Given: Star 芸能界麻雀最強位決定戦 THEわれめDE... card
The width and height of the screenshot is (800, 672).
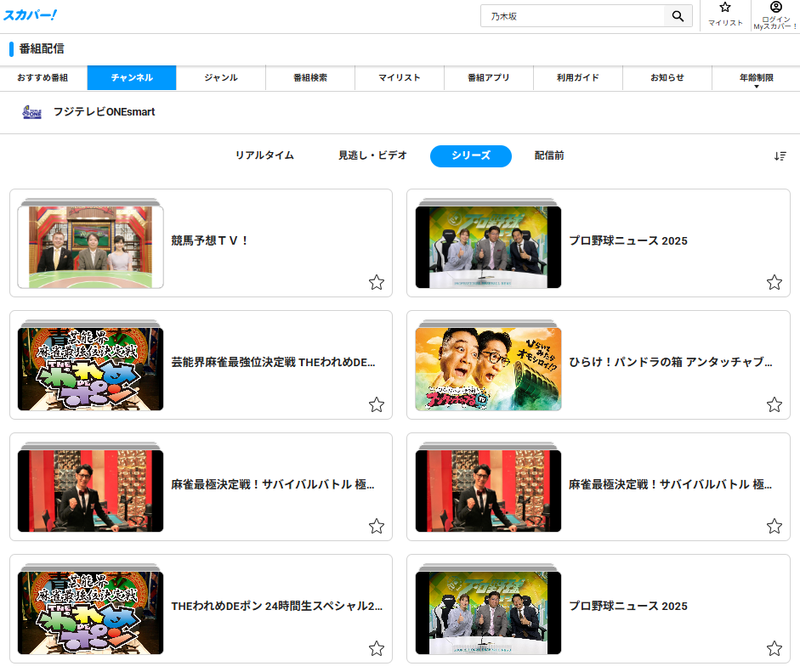Looking at the screenshot, I should [x=377, y=404].
